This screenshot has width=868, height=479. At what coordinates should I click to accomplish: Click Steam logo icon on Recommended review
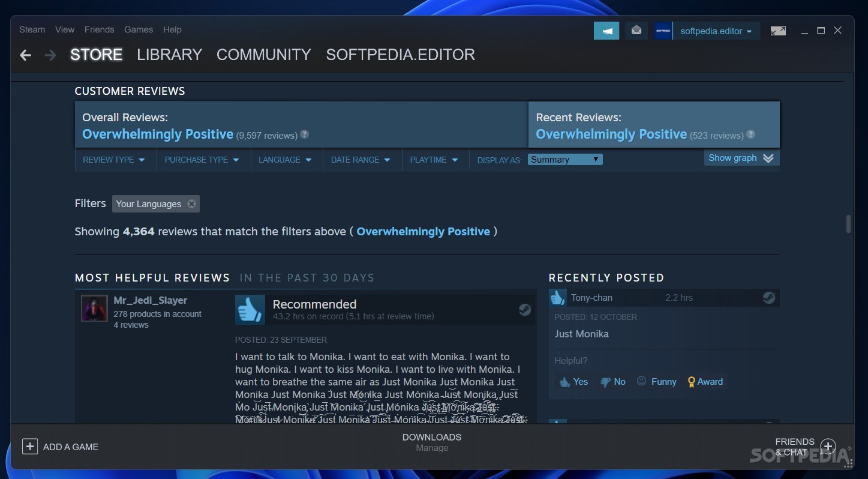[x=525, y=310]
